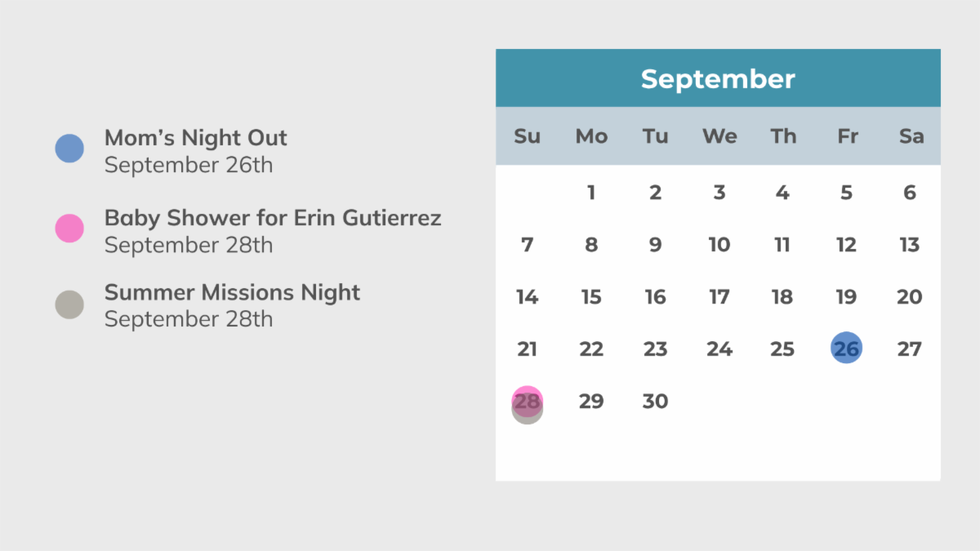This screenshot has height=551, width=980.
Task: Select September 26 highlighted in blue
Action: (846, 349)
